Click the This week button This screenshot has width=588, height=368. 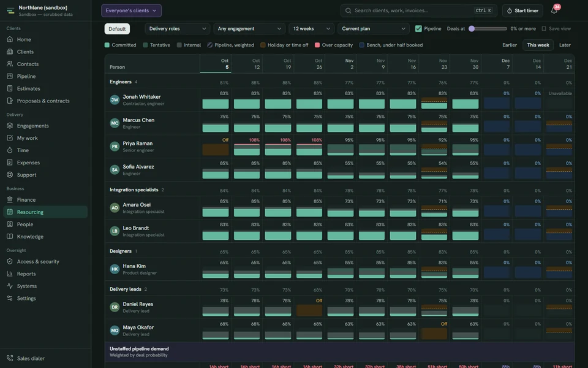[x=538, y=45]
